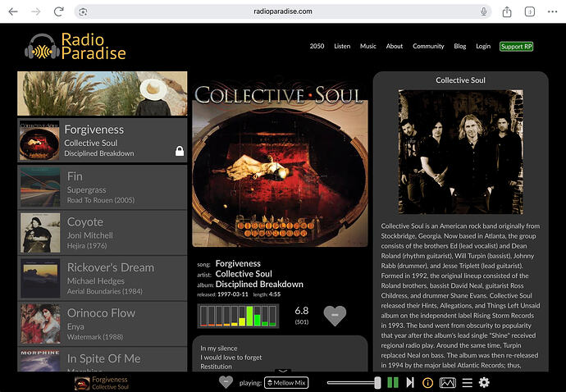
Task: Skip to next song in player bar
Action: 410,383
